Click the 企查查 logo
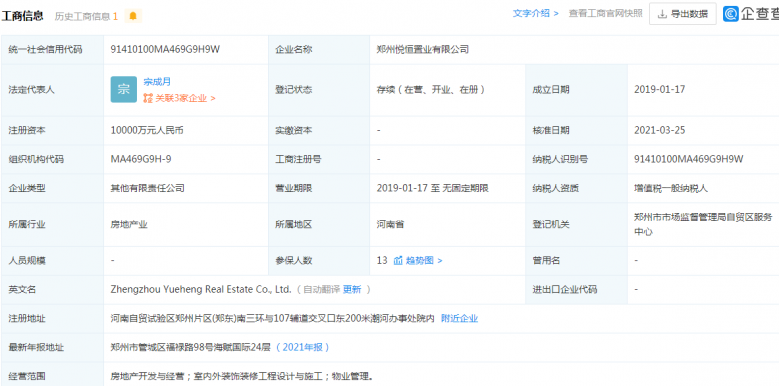 tap(751, 14)
